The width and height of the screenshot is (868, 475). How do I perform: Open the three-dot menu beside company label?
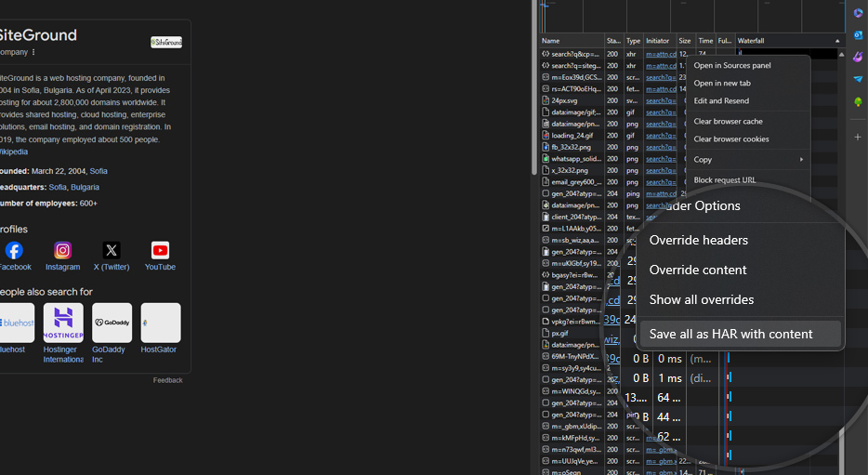33,52
